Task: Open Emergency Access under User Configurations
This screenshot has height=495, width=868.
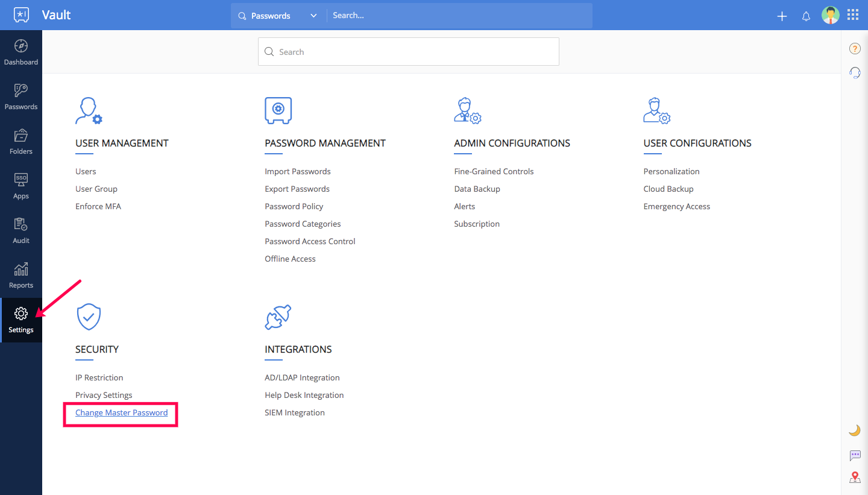Action: click(x=676, y=206)
